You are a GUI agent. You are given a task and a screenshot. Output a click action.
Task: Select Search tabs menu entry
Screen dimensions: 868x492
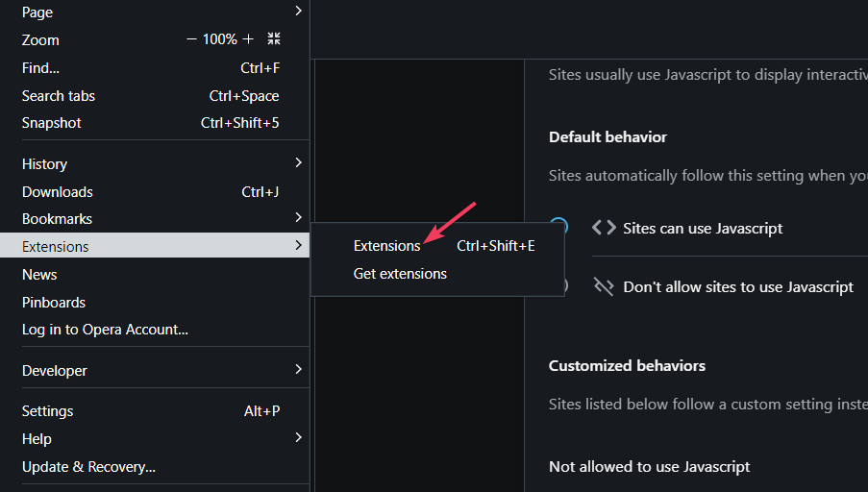coord(155,96)
